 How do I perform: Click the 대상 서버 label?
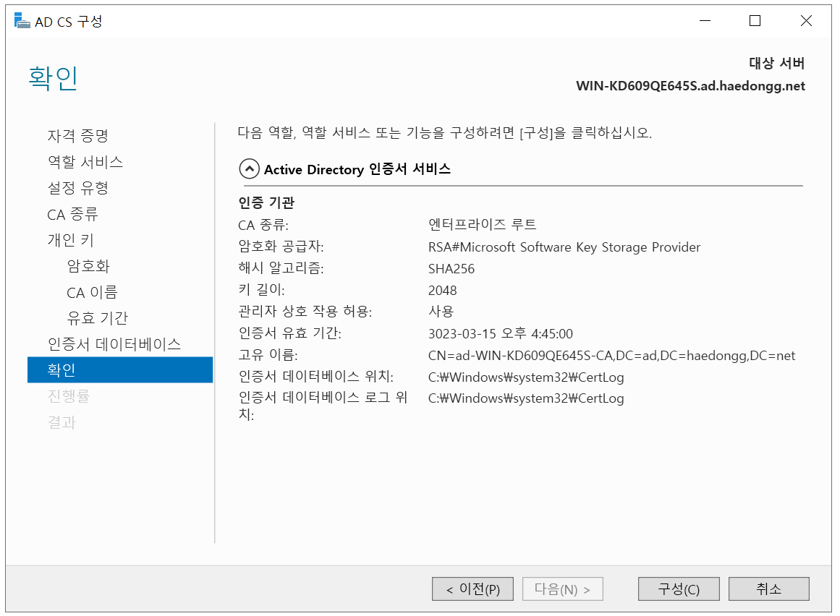(777, 63)
